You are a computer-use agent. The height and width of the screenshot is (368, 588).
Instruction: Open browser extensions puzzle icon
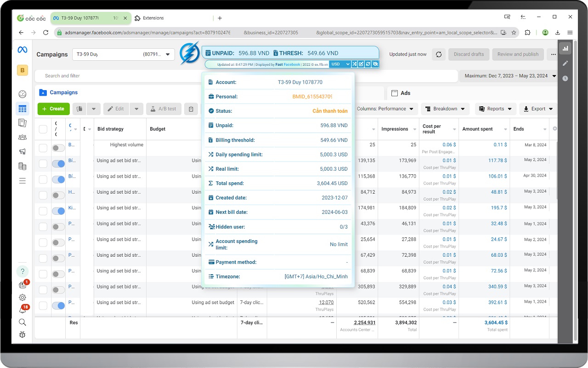[527, 33]
